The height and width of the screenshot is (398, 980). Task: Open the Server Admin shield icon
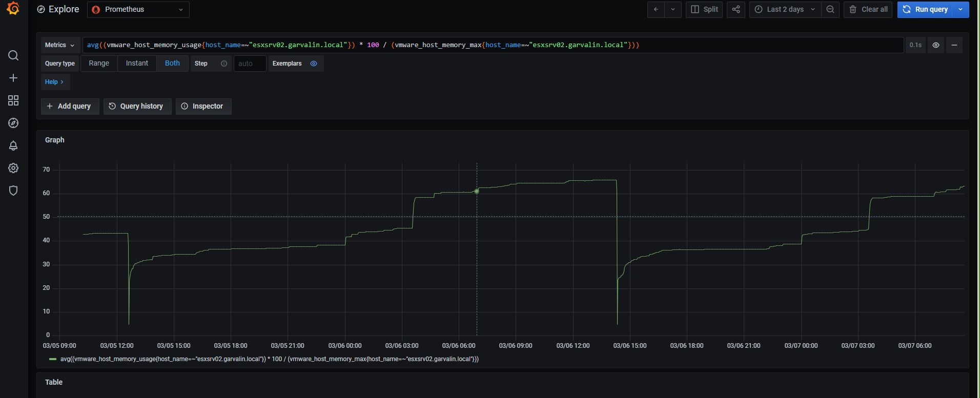coord(13,191)
